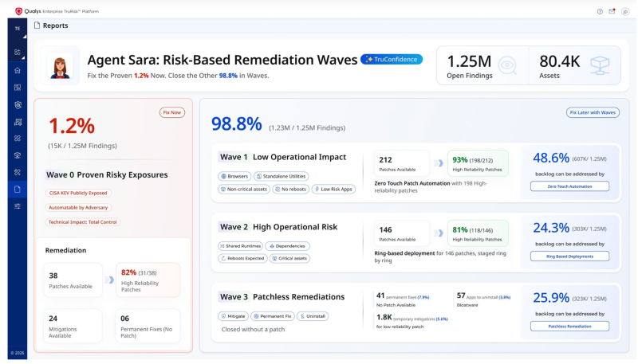
Task: Click the eye icon in Open Findings
Action: coord(507,66)
